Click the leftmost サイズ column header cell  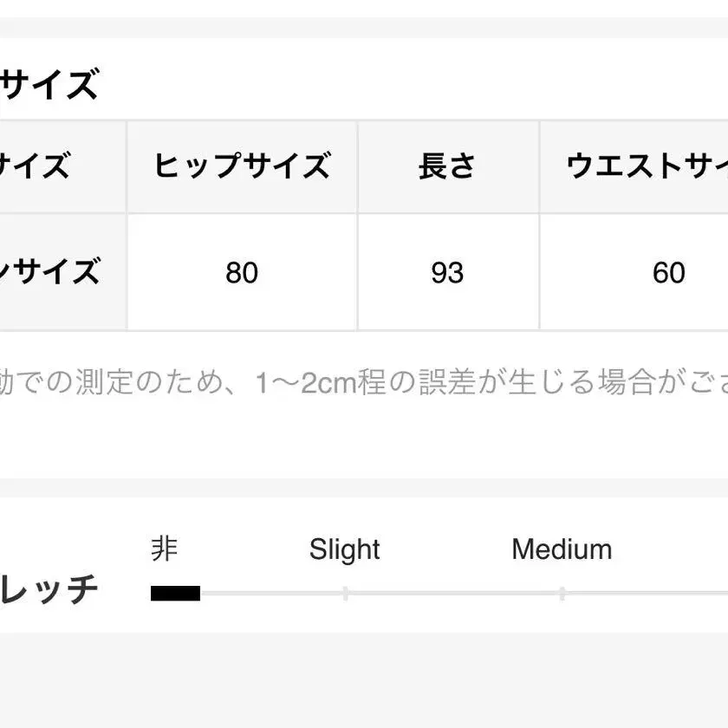coord(63,166)
